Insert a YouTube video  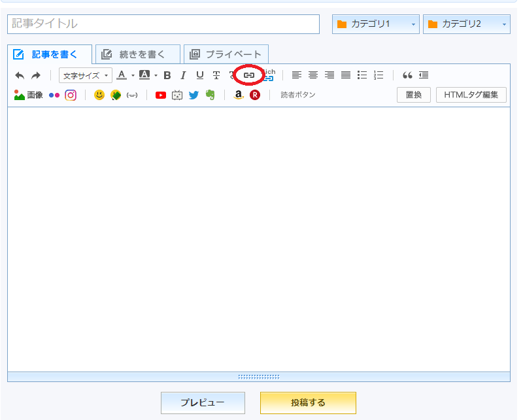[160, 95]
